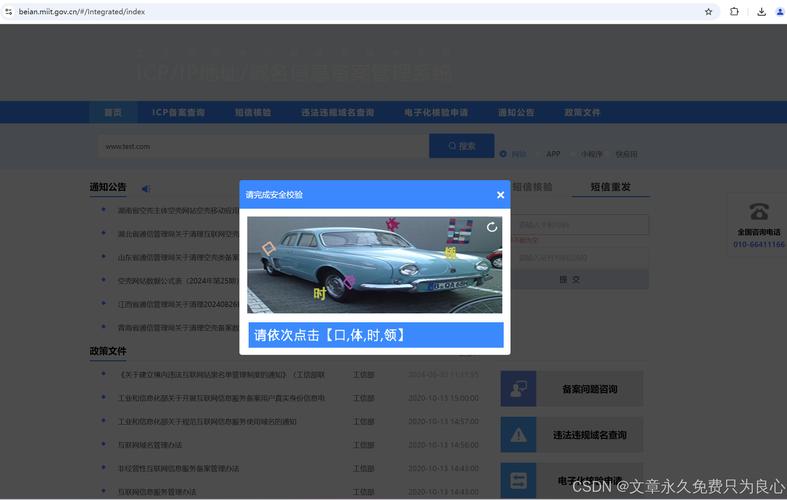The image size is (787, 500).
Task: Click the 备案问题咨询 person icon
Action: (518, 389)
